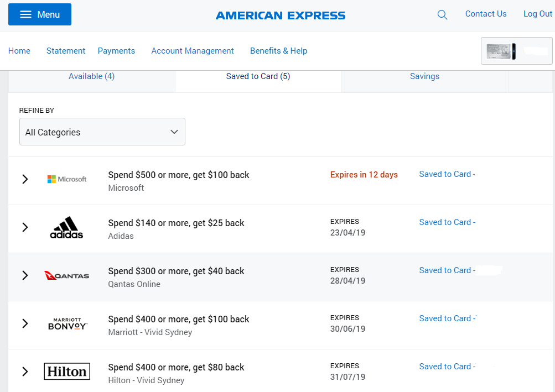Click the Hilton logo
This screenshot has height=392, width=555.
tap(67, 371)
